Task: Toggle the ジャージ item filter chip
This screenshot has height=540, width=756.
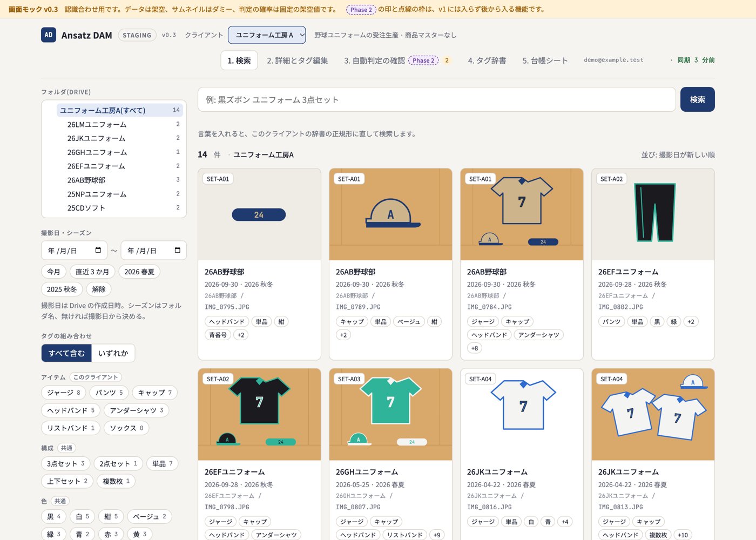Action: pos(63,393)
